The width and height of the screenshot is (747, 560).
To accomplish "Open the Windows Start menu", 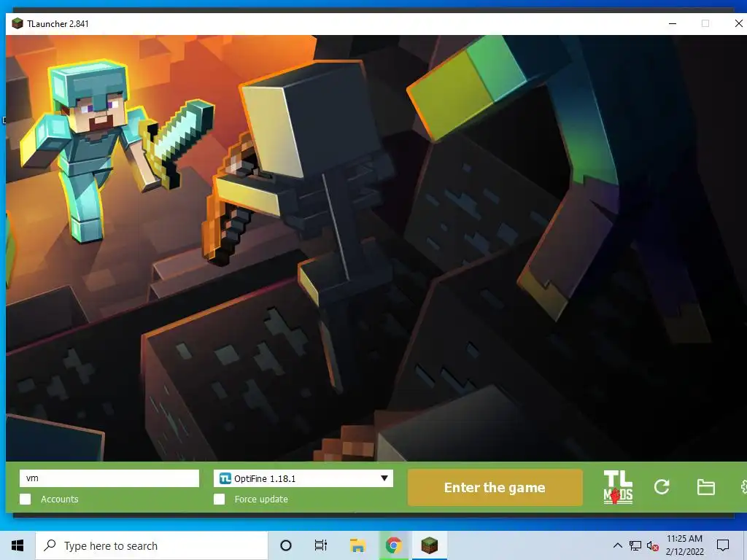I will [x=18, y=545].
